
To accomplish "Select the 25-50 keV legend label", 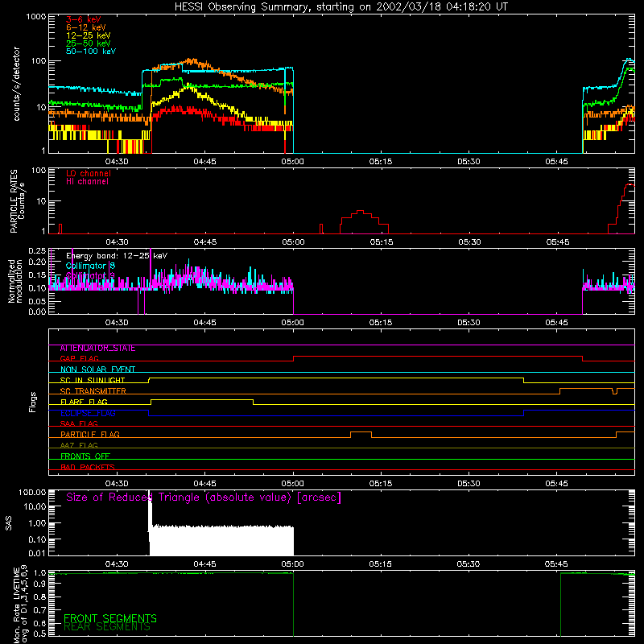I will click(x=89, y=43).
